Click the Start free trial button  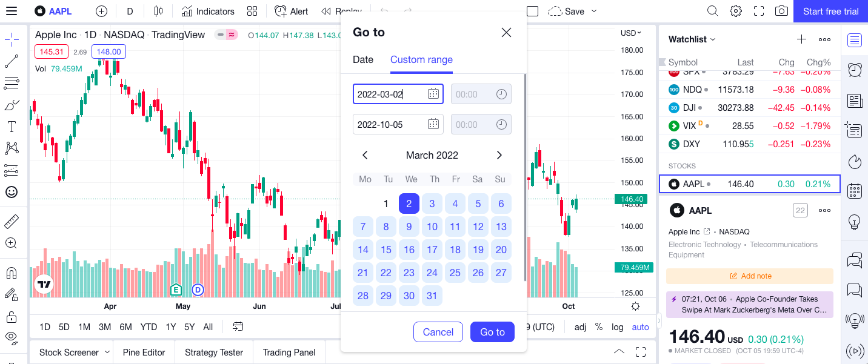tap(830, 10)
